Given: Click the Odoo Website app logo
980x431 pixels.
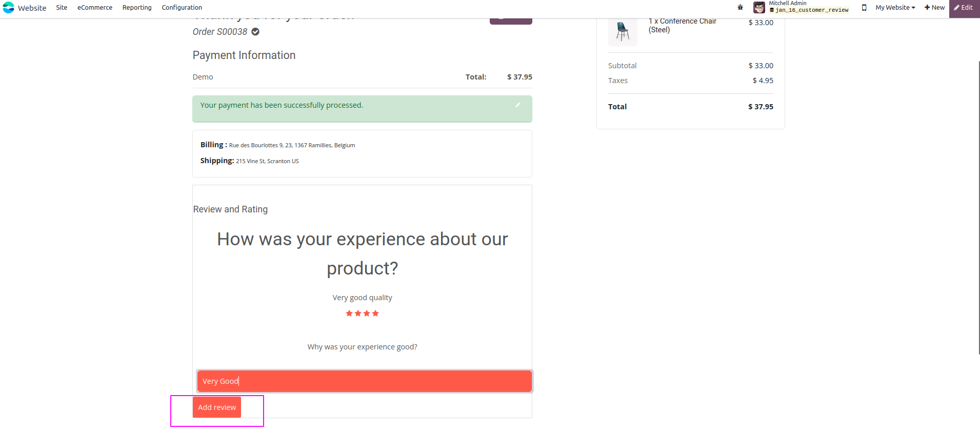Looking at the screenshot, I should 9,8.
